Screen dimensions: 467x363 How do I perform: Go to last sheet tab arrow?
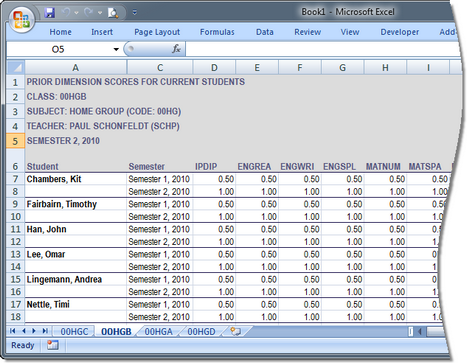point(45,331)
